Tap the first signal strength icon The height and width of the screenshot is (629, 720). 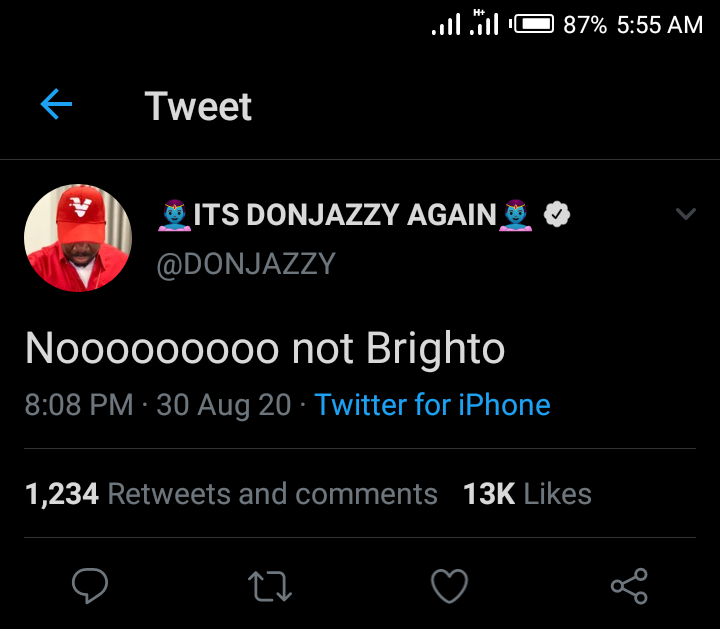click(x=446, y=25)
